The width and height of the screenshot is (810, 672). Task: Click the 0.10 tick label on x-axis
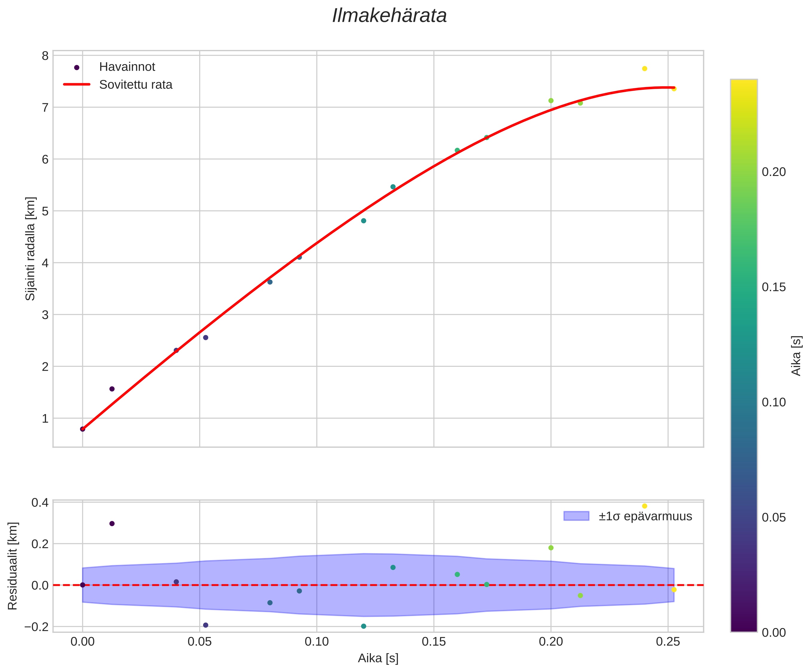pyautogui.click(x=317, y=642)
